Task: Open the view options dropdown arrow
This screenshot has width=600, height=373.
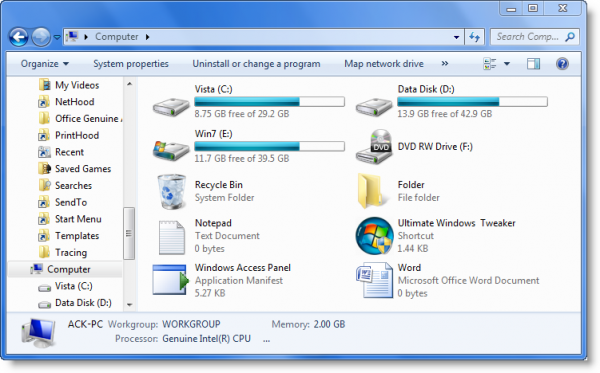Action: [x=507, y=64]
